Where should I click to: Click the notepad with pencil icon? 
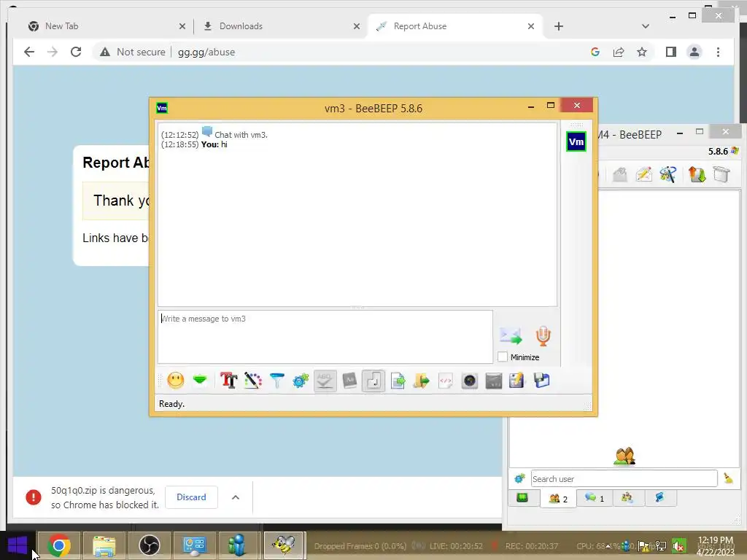click(517, 381)
